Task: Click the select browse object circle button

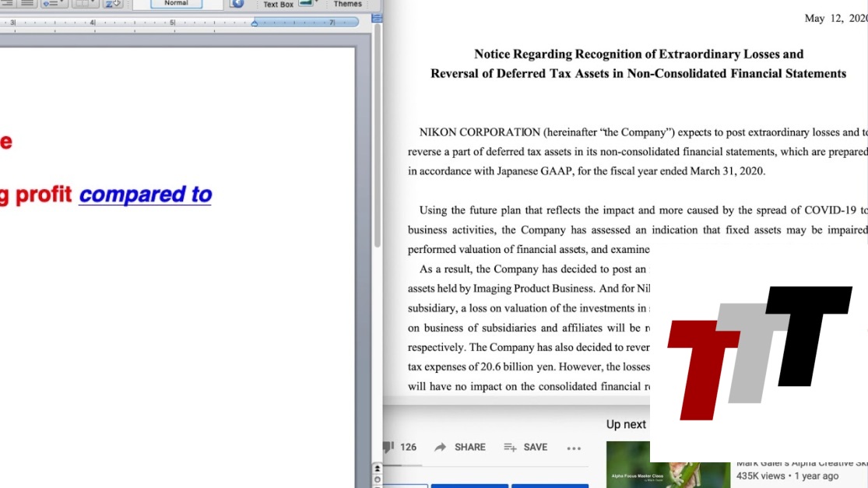Action: [378, 480]
